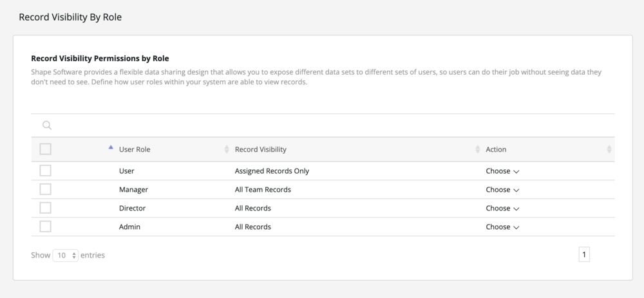Click All Records in Admin row
644x298 pixels.
coord(253,227)
